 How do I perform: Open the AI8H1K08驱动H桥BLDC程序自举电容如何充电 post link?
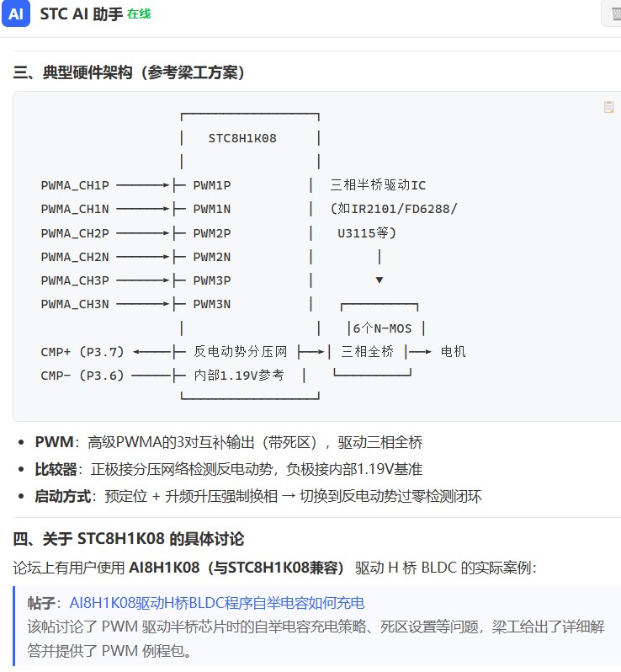pyautogui.click(x=217, y=603)
